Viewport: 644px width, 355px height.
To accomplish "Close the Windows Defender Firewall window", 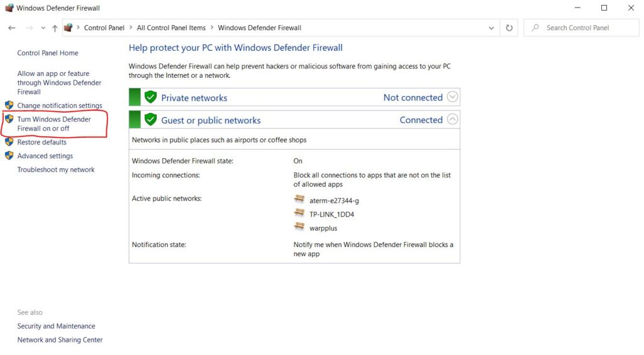I will [631, 8].
